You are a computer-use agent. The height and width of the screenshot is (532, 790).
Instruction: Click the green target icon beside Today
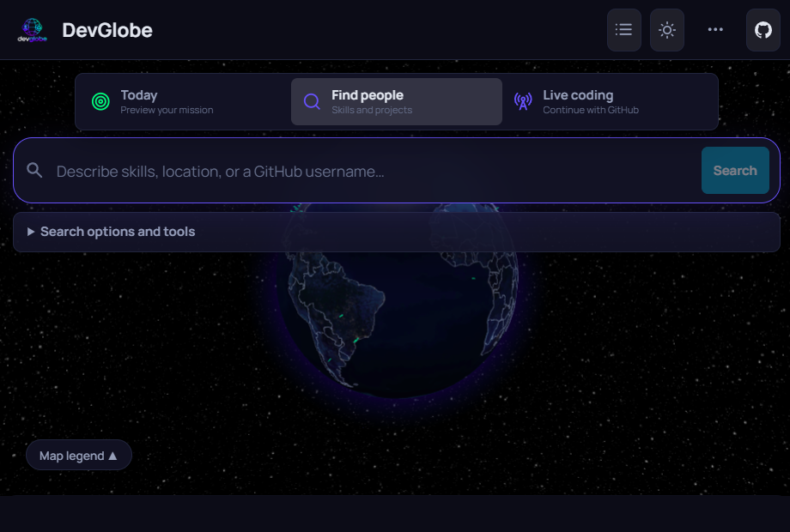[100, 101]
